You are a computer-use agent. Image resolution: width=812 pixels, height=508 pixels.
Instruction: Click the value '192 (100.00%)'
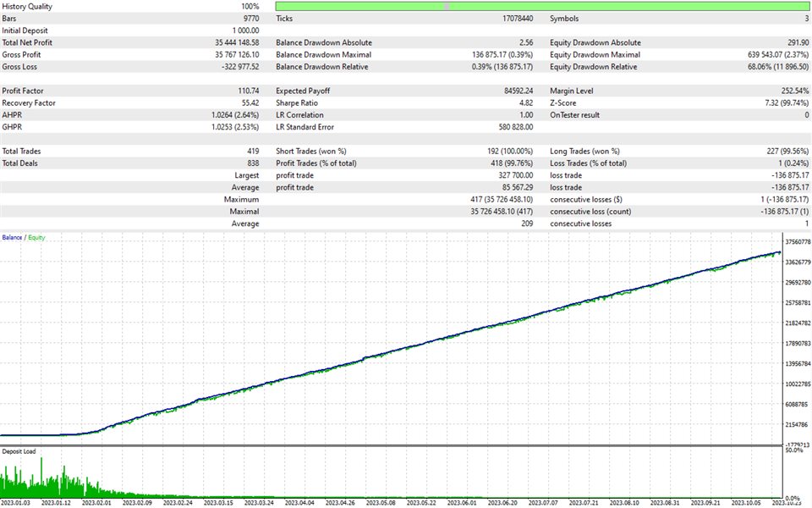(x=510, y=151)
